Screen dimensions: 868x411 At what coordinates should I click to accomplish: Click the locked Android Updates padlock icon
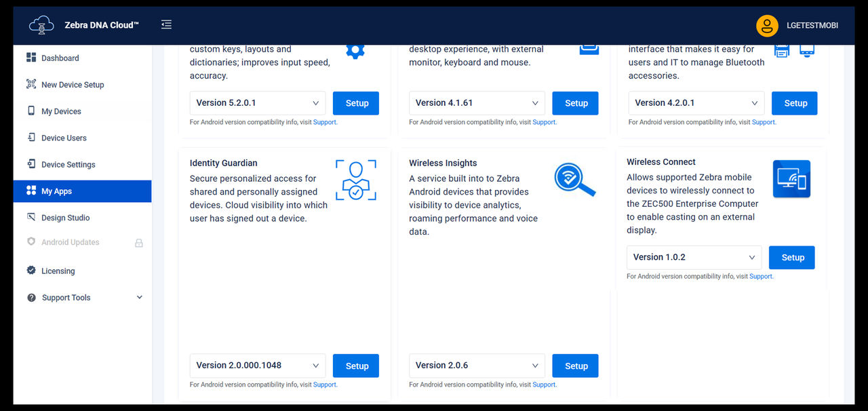139,242
